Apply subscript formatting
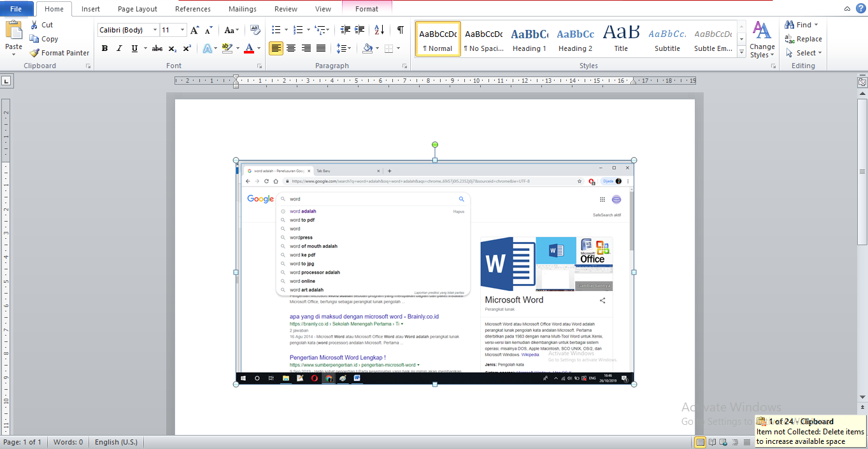Viewport: 868px width, 449px height. pos(173,48)
